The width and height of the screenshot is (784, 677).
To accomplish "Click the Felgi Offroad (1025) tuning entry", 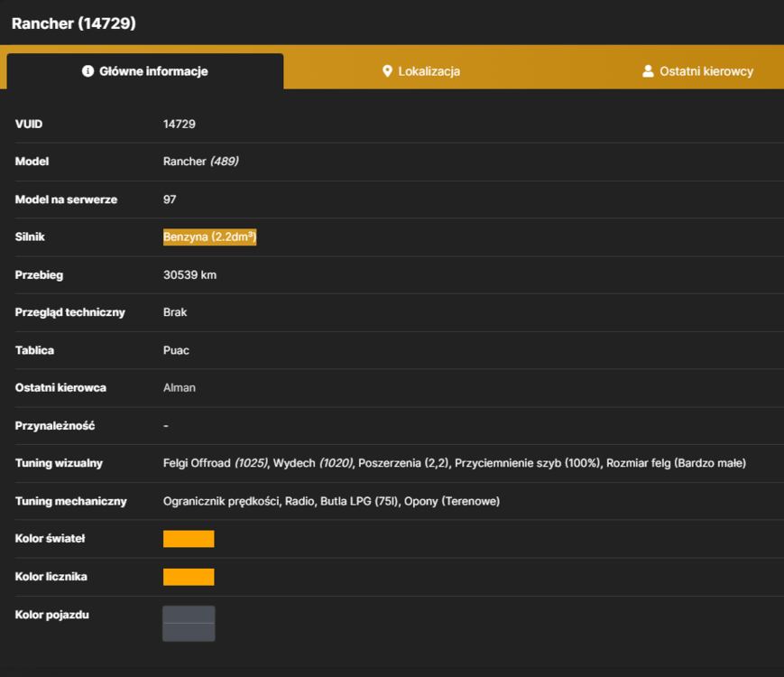I will click(216, 463).
